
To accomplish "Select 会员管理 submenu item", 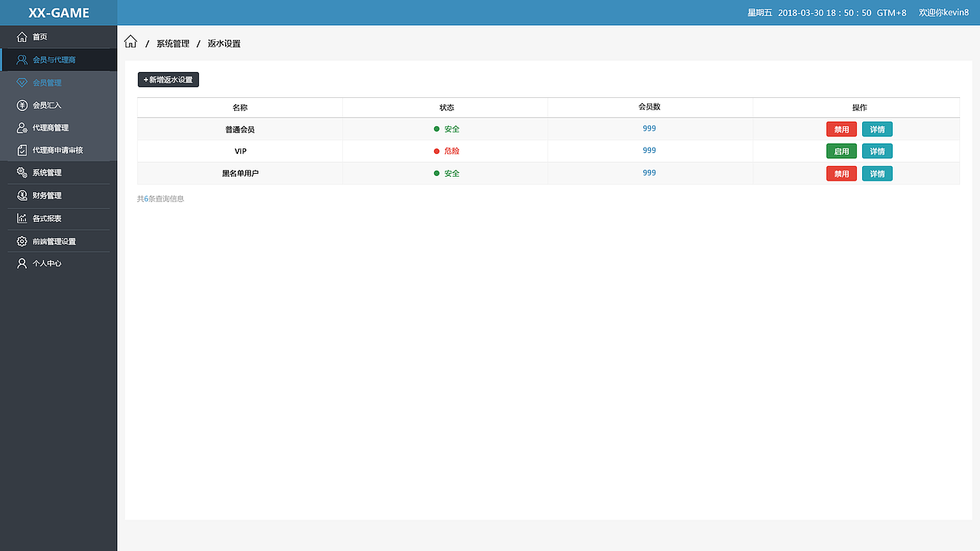I will click(x=58, y=83).
